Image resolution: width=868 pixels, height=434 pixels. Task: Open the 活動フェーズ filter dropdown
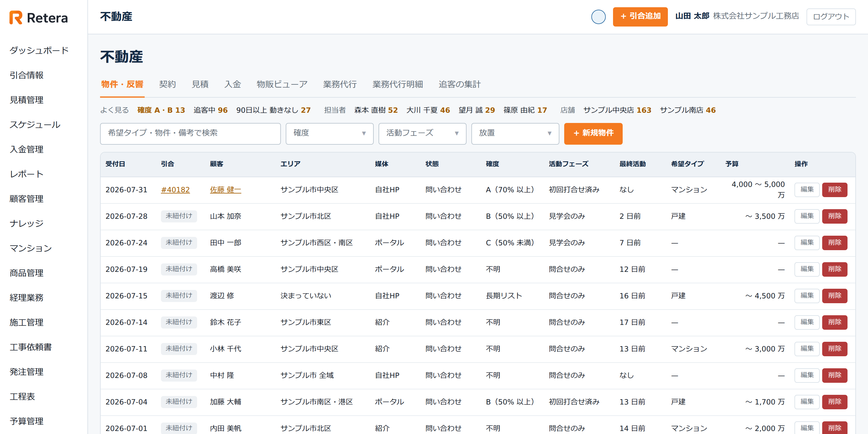422,134
